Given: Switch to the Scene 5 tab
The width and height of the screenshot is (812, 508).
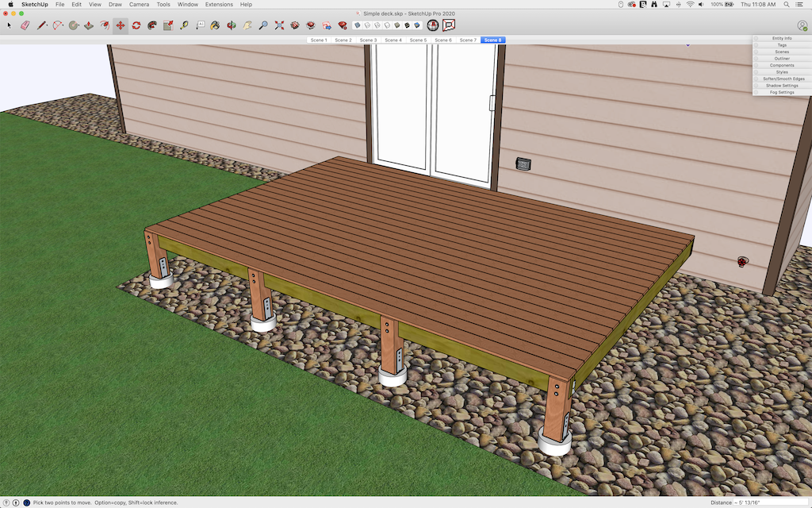Looking at the screenshot, I should pos(418,40).
